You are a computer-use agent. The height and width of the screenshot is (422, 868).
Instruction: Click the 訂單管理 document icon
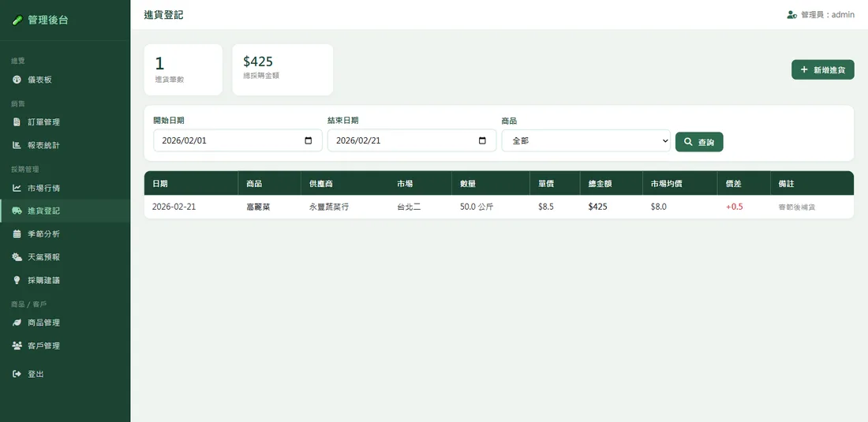point(17,122)
